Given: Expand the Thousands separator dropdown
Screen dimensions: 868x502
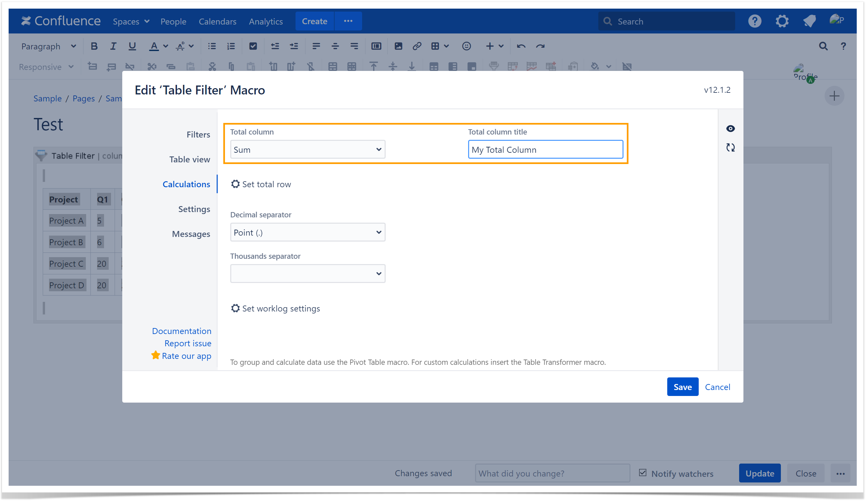Looking at the screenshot, I should (x=307, y=274).
